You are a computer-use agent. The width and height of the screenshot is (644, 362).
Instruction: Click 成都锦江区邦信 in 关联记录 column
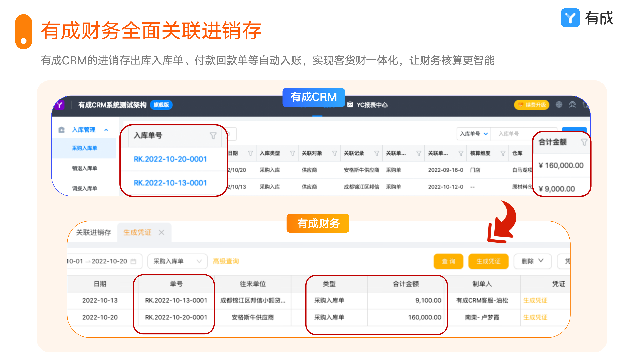(361, 187)
